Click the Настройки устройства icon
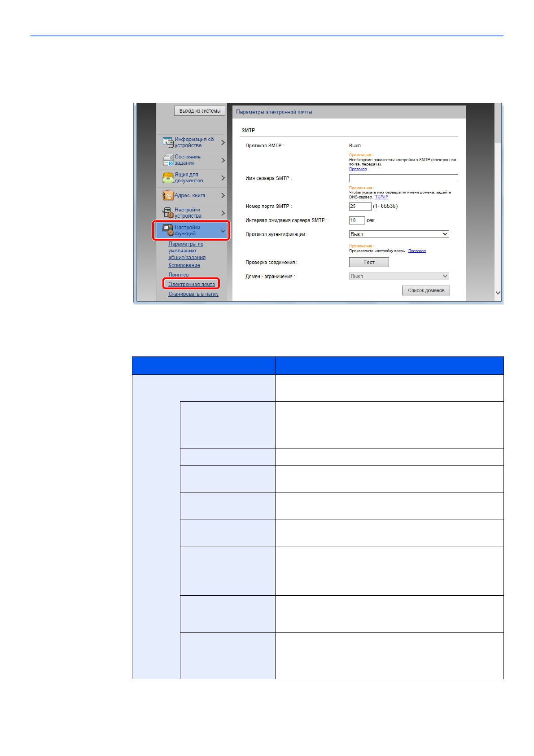The height and width of the screenshot is (756, 534). [168, 213]
